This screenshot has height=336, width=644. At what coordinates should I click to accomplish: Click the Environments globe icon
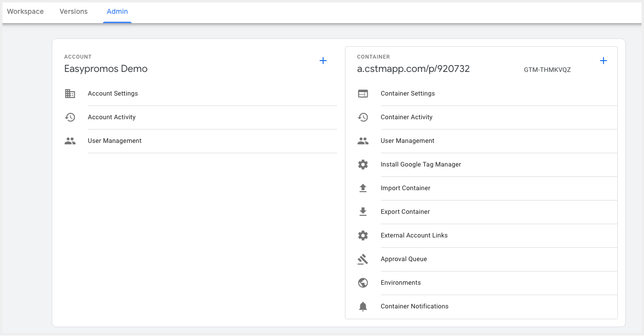pos(363,283)
